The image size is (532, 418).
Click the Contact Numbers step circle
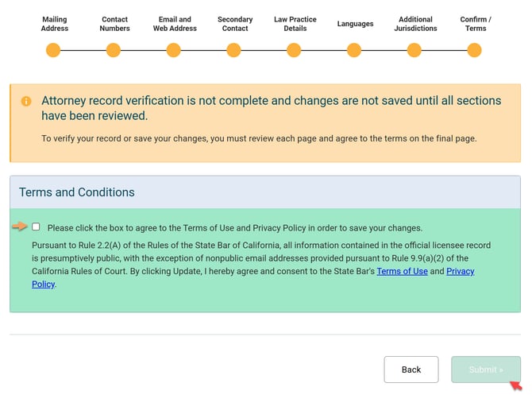tap(114, 51)
